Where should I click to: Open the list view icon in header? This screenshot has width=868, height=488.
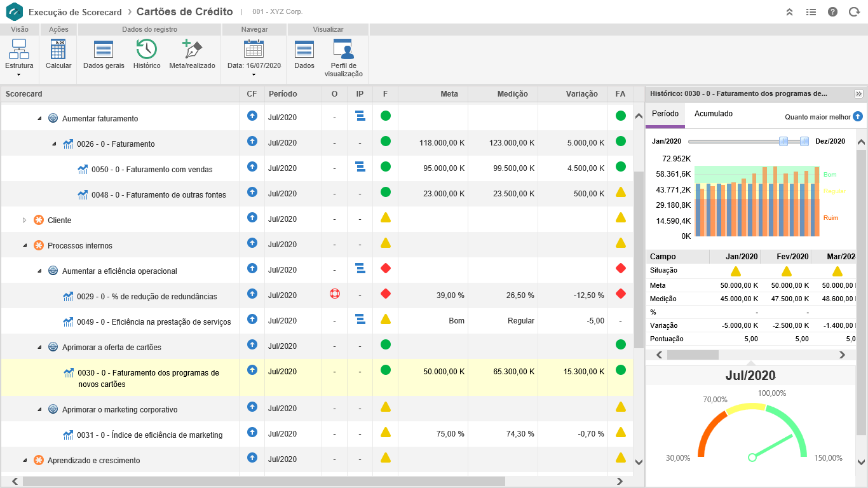811,12
